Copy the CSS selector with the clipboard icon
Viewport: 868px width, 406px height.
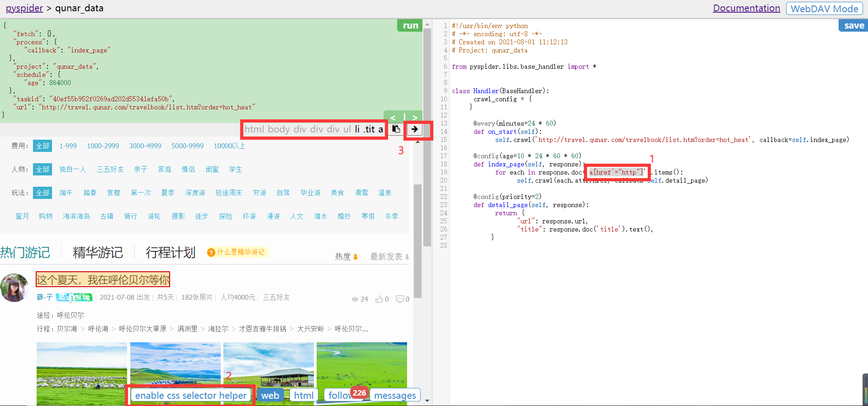click(x=396, y=129)
